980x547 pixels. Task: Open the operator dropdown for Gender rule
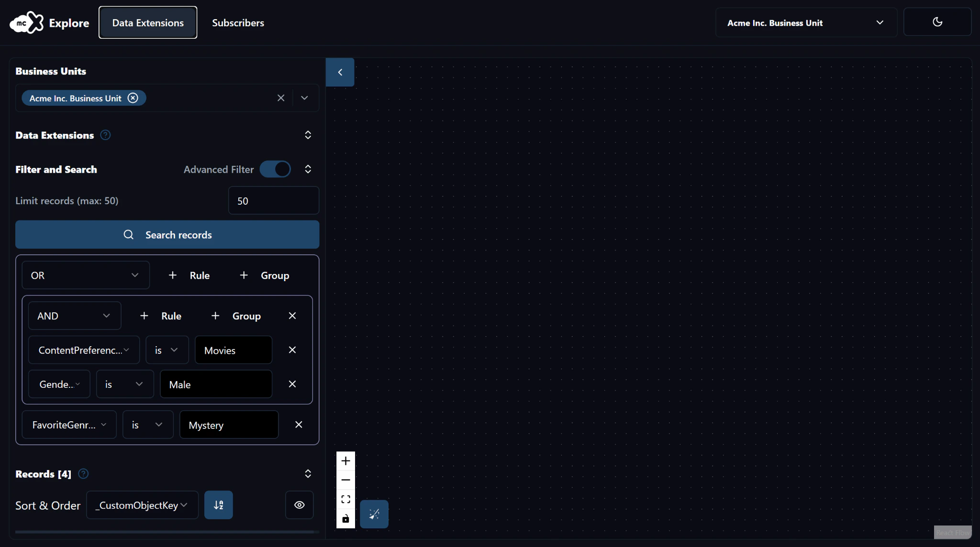[125, 384]
